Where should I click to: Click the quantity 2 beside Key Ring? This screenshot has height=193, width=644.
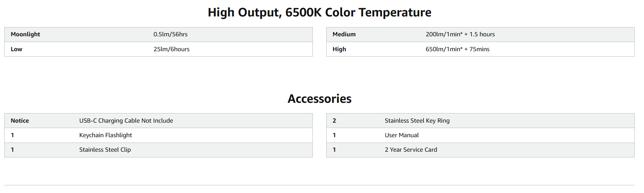pyautogui.click(x=334, y=121)
